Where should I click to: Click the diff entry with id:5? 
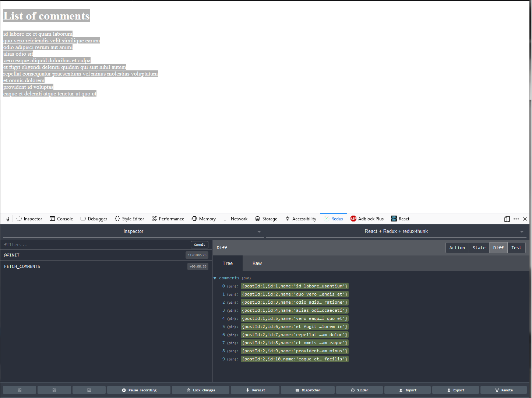point(295,318)
